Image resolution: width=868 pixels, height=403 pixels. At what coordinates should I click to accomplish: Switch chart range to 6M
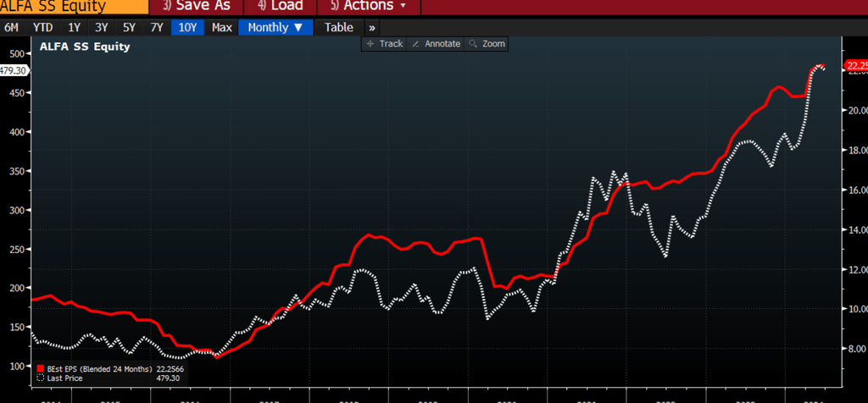pos(13,27)
